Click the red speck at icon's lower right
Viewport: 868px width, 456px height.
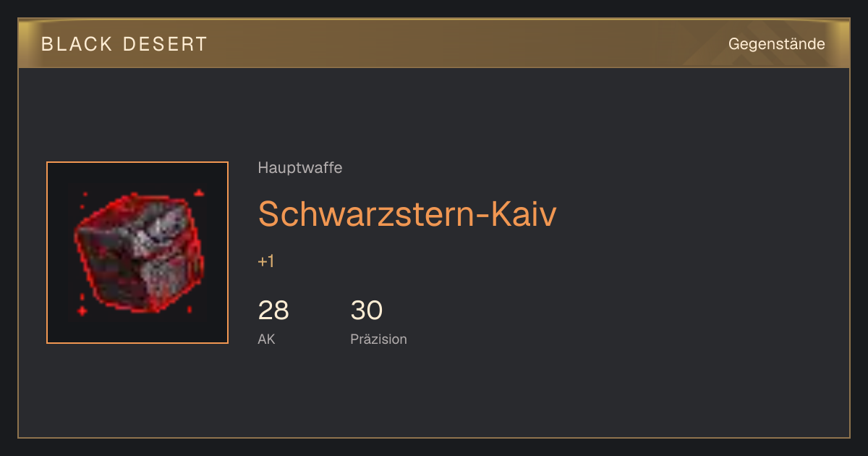pos(190,310)
